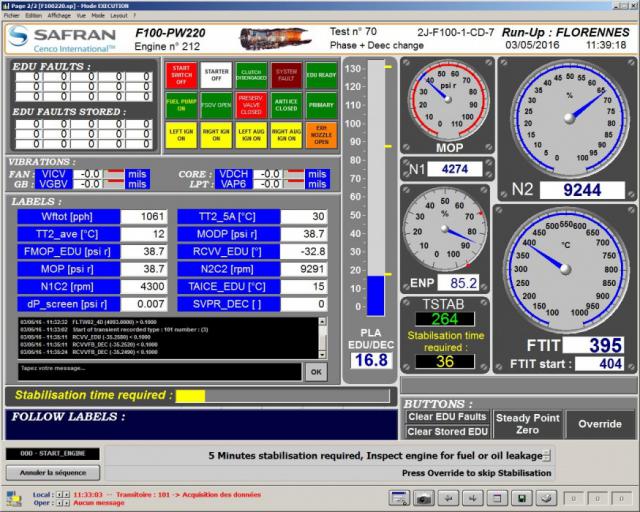Click the Annuler la séquence button
The image size is (640, 512).
[53, 473]
